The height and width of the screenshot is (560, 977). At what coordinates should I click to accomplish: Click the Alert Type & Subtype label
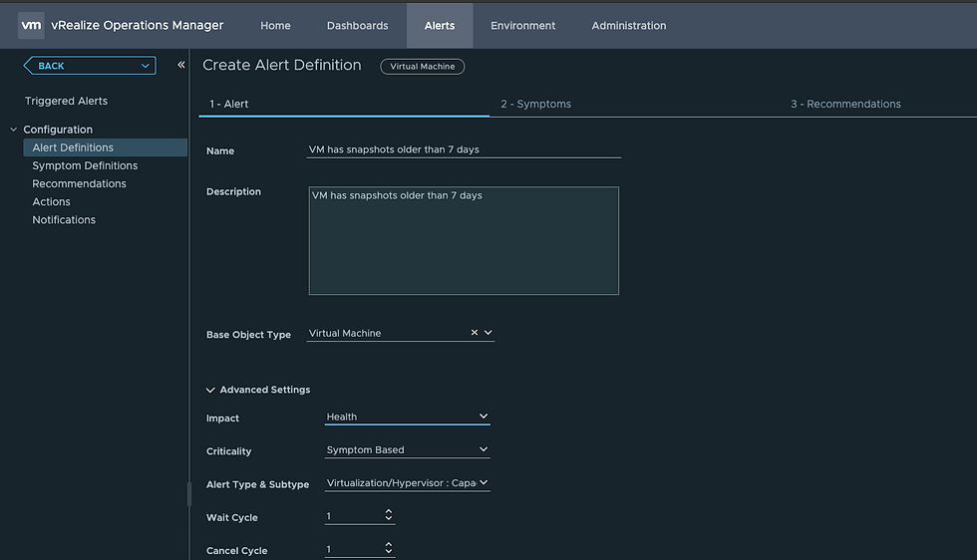tap(257, 484)
